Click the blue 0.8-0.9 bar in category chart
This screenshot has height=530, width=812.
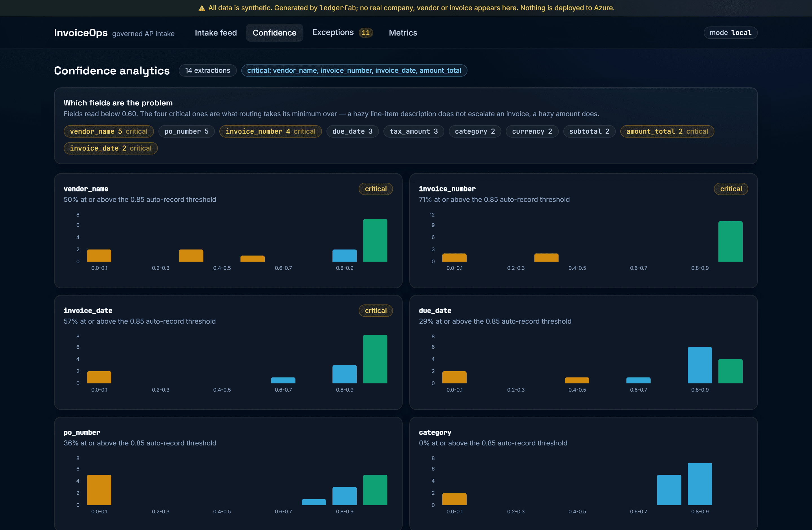700,484
